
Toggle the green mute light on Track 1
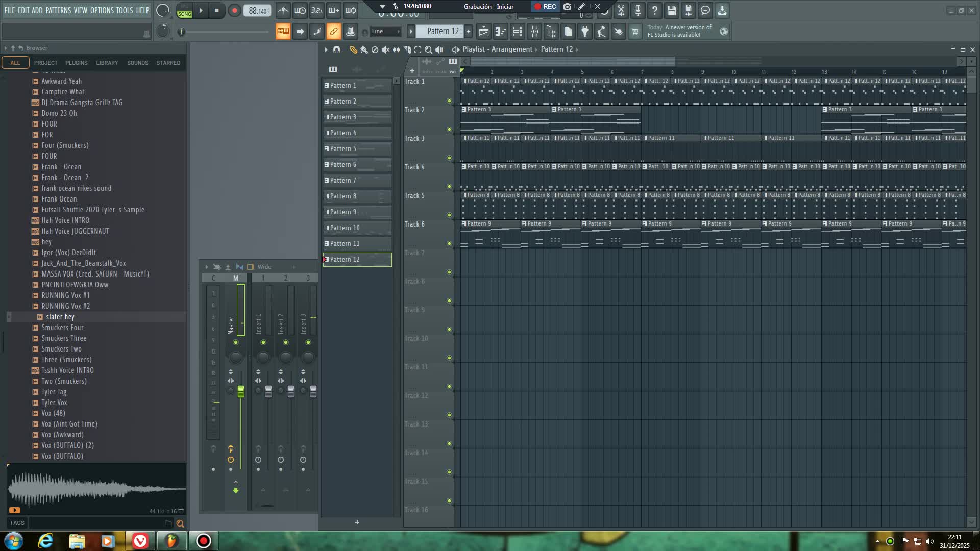[449, 100]
